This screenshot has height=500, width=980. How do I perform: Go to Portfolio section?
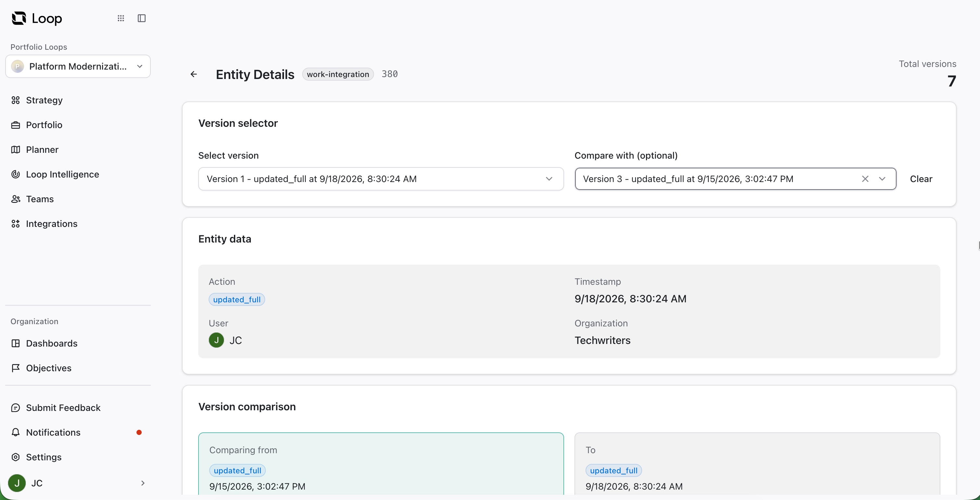tap(78, 125)
